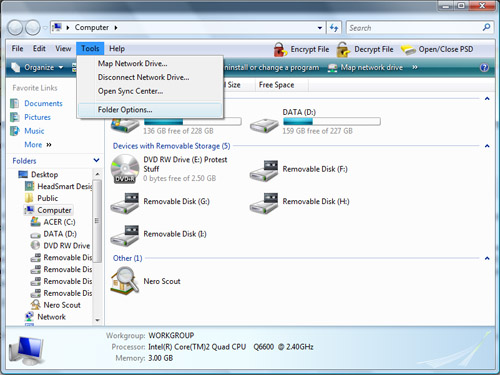Open the Nero Scout icon
The width and height of the screenshot is (500, 375).
pyautogui.click(x=124, y=281)
